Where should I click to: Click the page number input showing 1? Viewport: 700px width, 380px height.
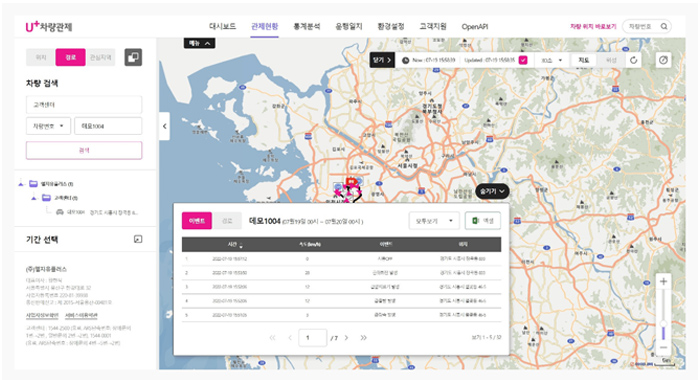312,338
